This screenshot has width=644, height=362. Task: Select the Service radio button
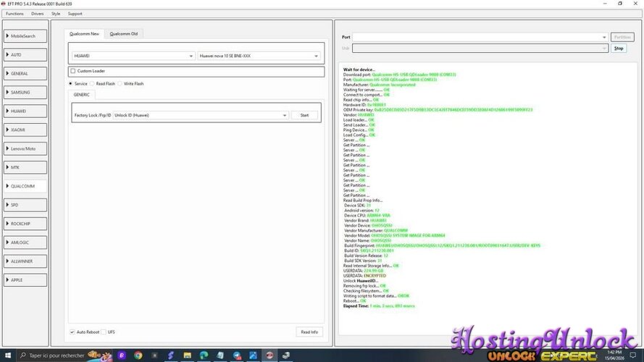click(x=71, y=84)
